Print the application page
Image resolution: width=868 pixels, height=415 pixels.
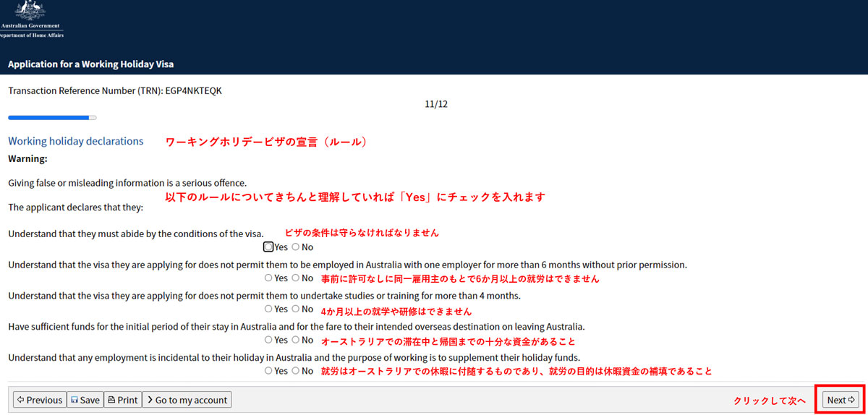(x=122, y=400)
